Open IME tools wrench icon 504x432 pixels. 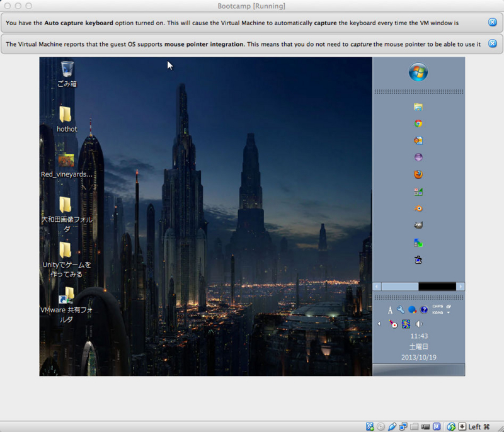401,310
